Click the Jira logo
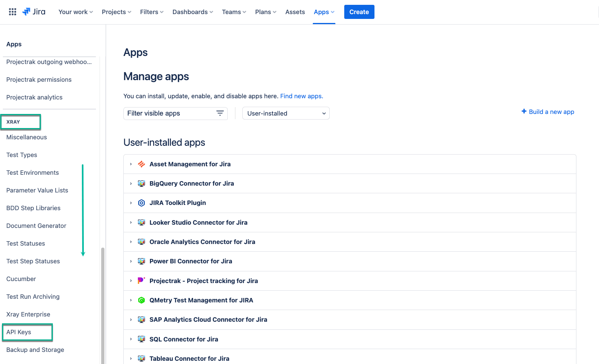This screenshot has height=364, width=599. click(34, 12)
